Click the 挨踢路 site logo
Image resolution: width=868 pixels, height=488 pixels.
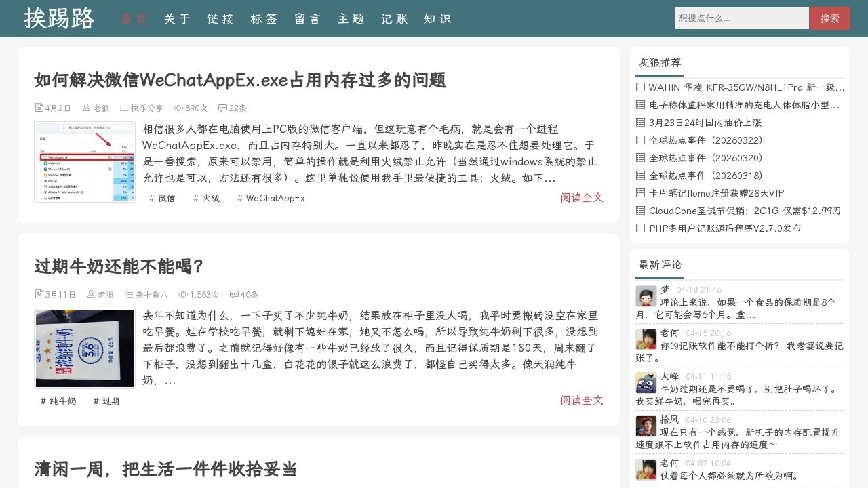tap(59, 19)
